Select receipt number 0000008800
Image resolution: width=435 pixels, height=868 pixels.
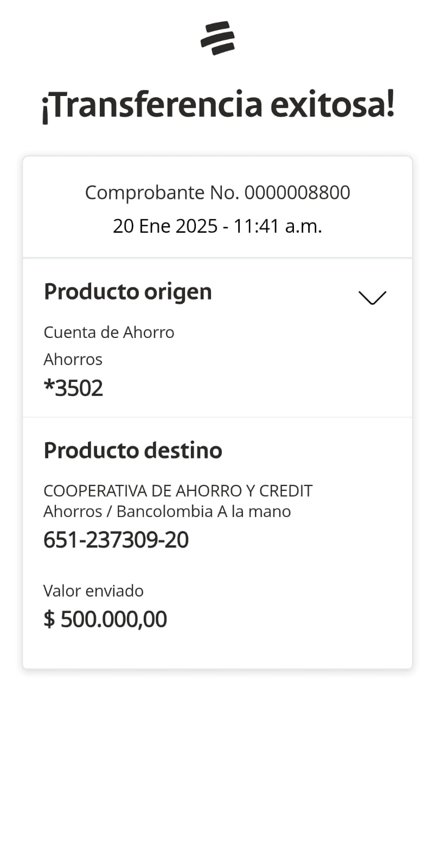(x=297, y=193)
